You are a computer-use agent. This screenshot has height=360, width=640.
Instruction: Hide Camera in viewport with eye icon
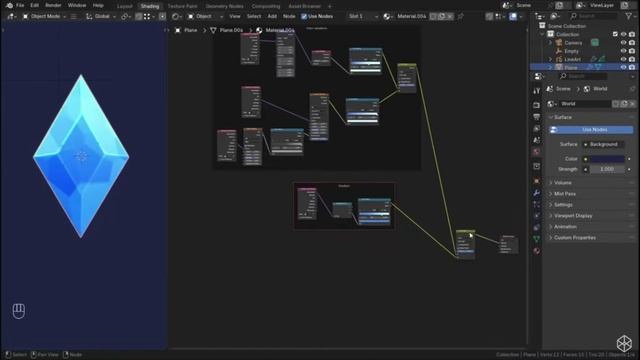623,42
